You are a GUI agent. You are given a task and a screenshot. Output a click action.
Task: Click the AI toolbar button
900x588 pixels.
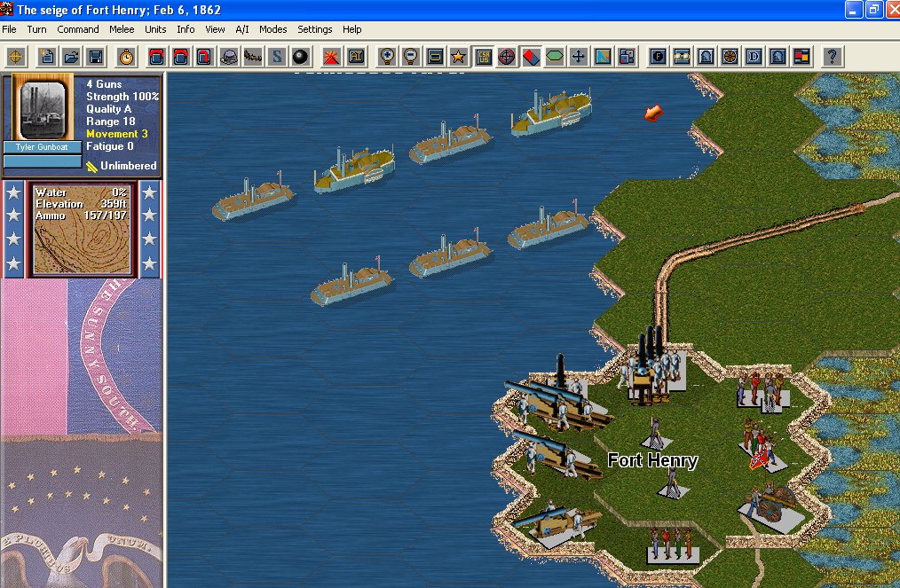355,57
